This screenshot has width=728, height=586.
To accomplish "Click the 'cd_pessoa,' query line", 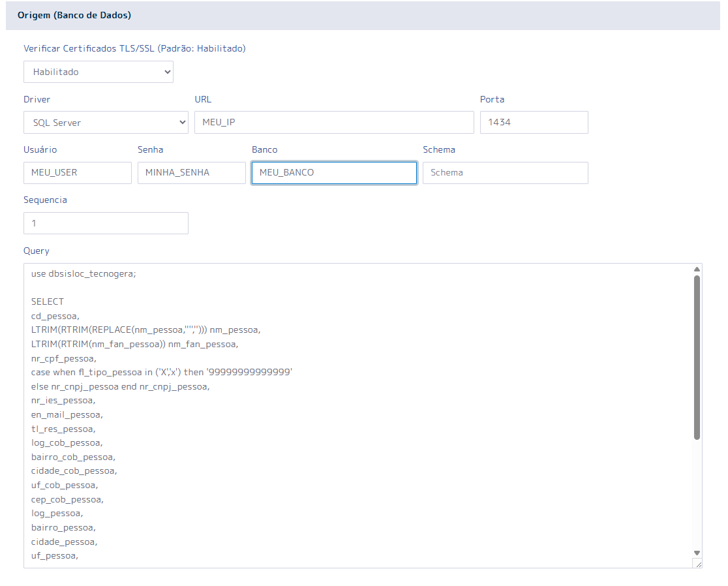I will 55,316.
